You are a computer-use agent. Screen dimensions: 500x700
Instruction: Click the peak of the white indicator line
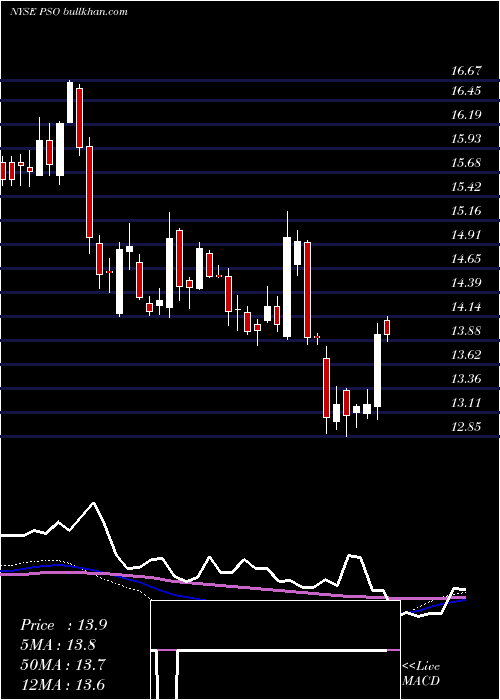coord(93,503)
